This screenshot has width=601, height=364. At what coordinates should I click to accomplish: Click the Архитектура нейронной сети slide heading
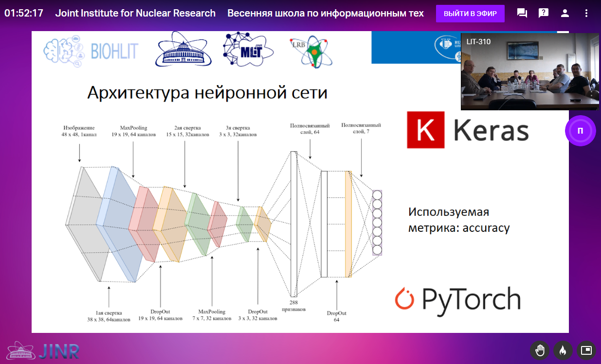(207, 92)
